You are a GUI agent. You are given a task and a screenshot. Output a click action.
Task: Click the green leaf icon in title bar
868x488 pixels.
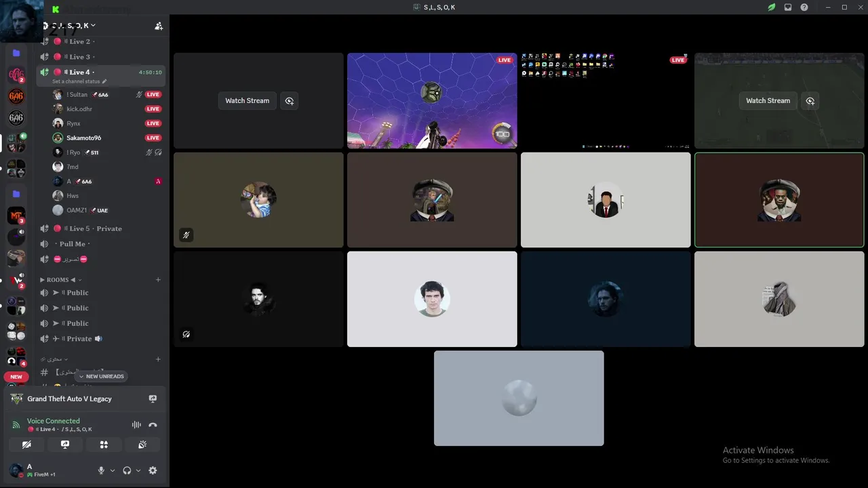(772, 7)
